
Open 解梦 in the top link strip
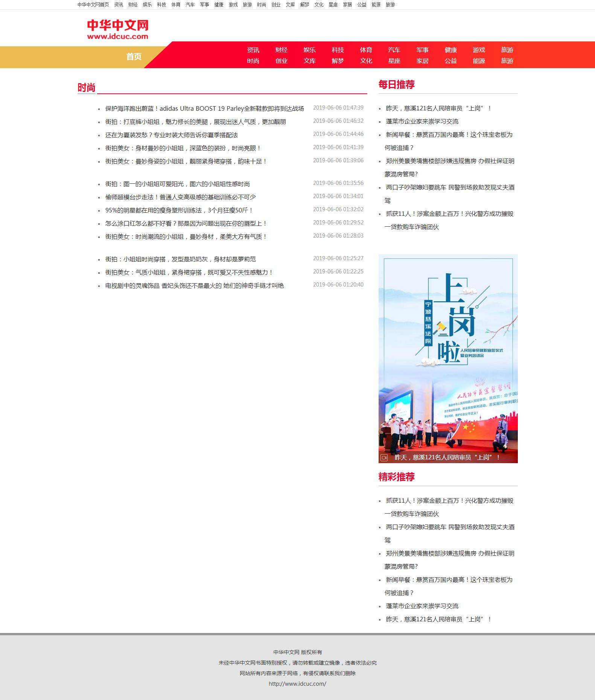tap(304, 5)
